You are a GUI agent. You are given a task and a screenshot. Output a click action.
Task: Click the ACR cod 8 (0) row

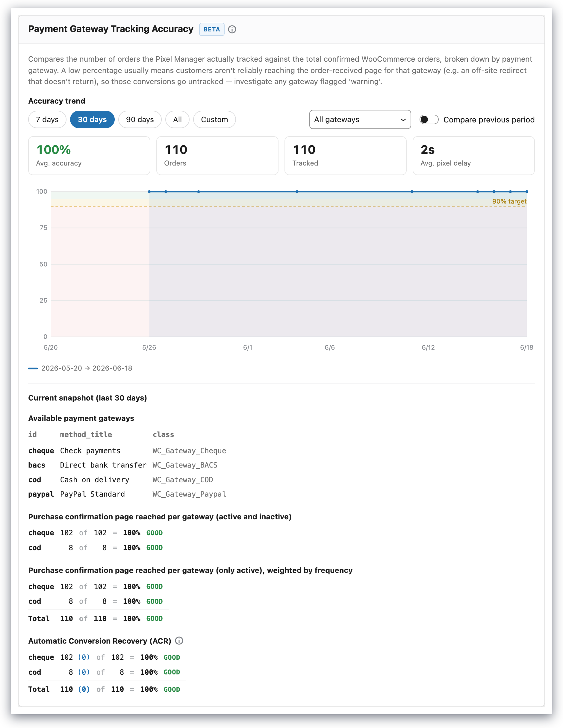[104, 672]
